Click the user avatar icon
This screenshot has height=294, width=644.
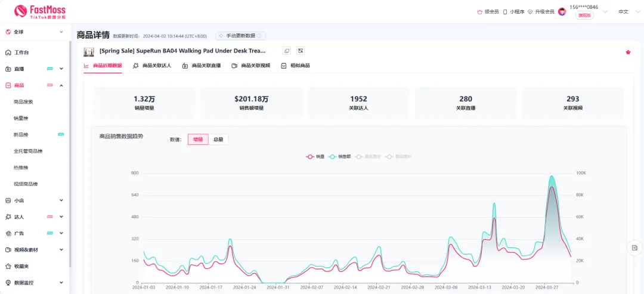coord(562,11)
